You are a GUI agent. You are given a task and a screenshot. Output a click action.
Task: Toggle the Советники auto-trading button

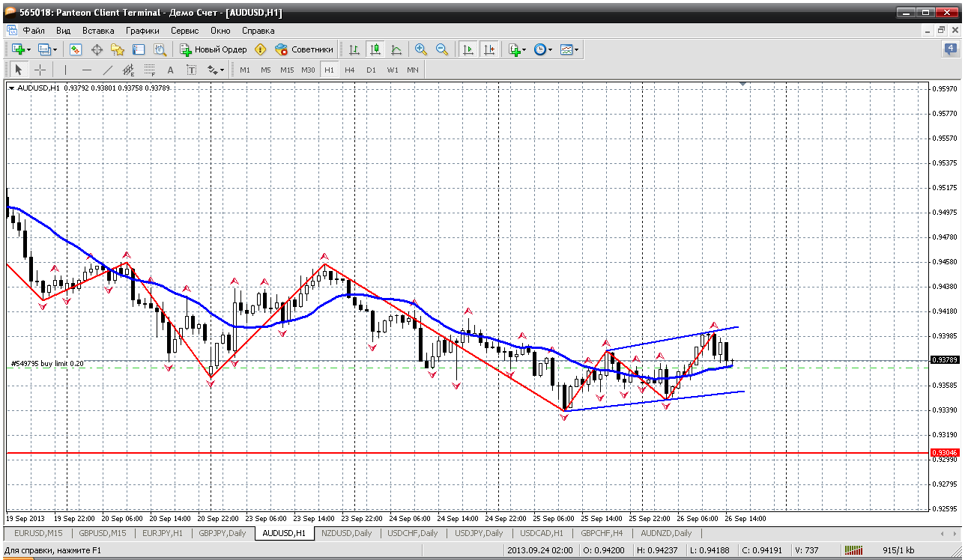tap(304, 49)
